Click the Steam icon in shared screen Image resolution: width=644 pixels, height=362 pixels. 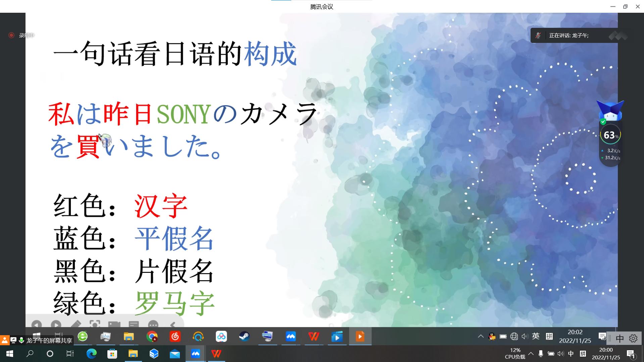(244, 336)
